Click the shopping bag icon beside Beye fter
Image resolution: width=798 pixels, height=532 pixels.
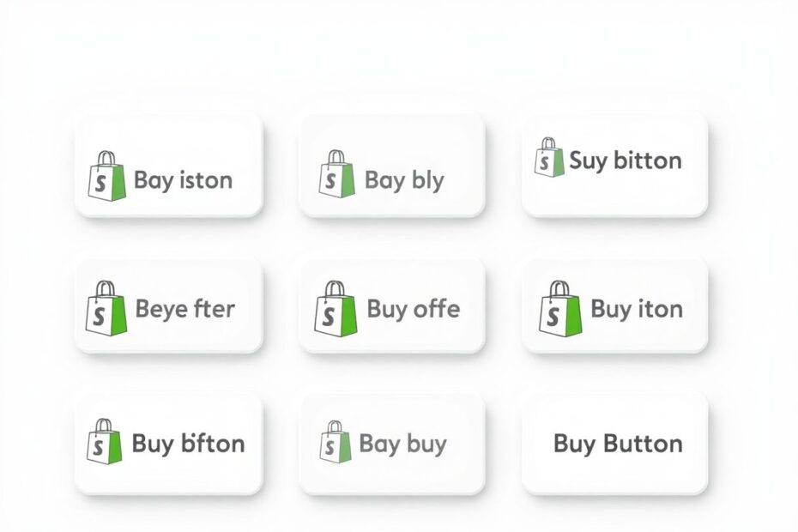pyautogui.click(x=106, y=309)
